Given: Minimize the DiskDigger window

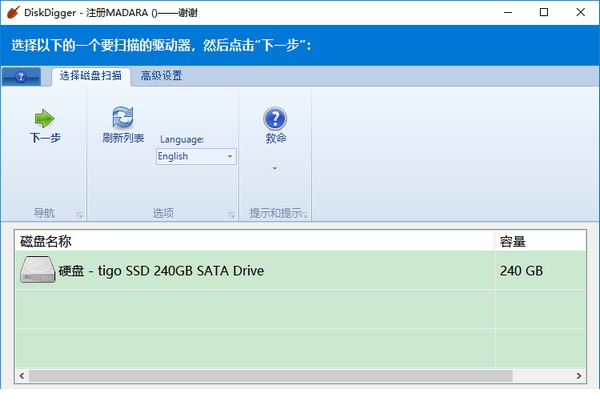Looking at the screenshot, I should click(508, 13).
